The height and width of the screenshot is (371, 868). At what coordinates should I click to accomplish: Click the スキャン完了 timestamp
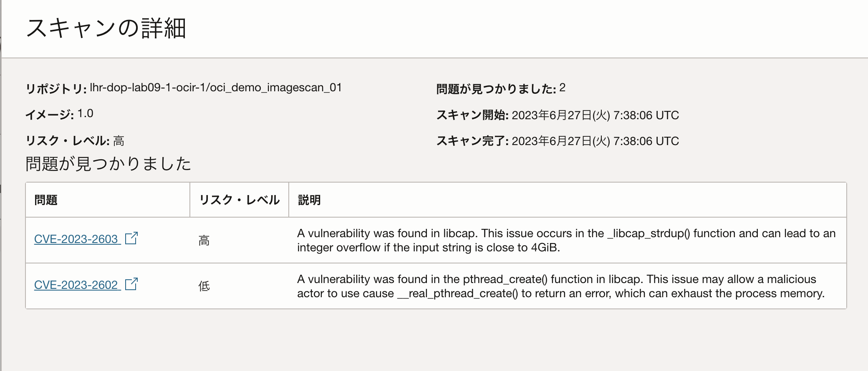click(595, 141)
